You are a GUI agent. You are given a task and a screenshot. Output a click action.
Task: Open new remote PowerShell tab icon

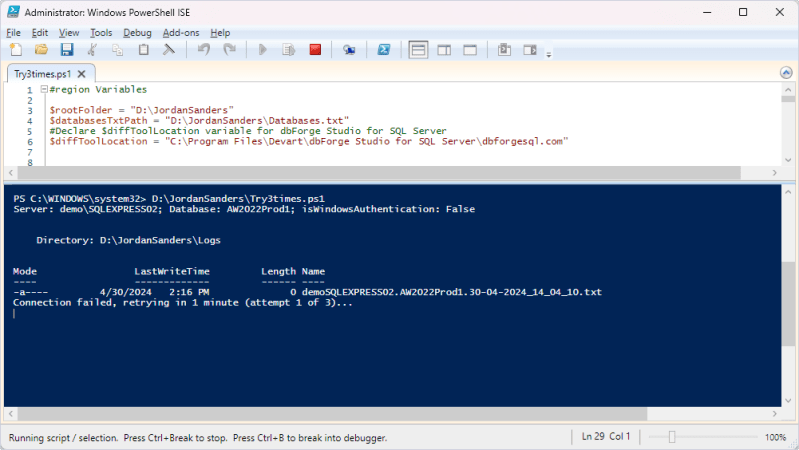349,49
